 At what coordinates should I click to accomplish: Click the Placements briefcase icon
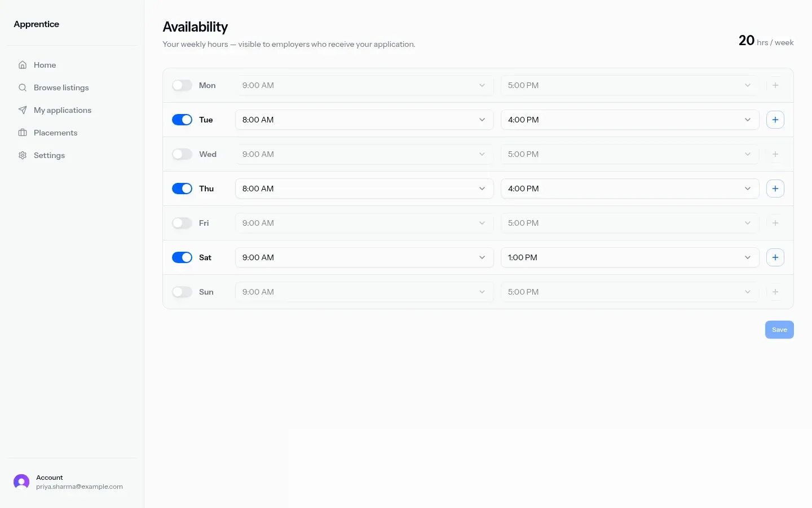(x=23, y=133)
